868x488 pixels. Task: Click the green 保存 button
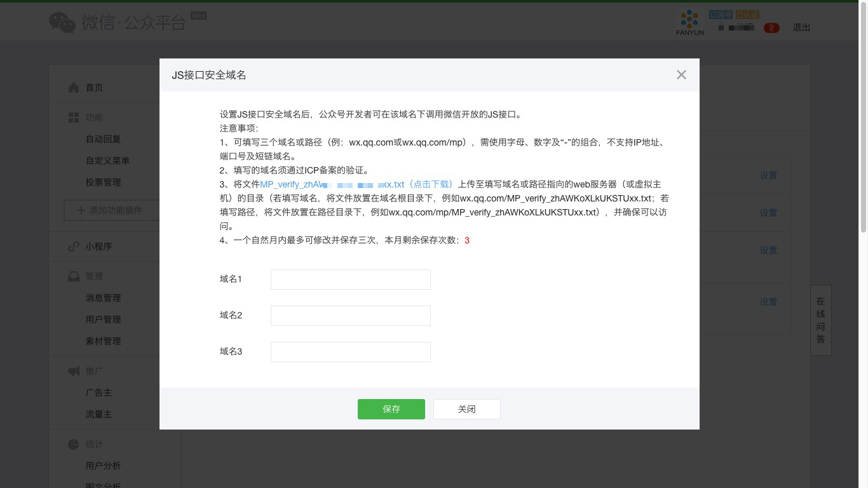click(x=391, y=409)
